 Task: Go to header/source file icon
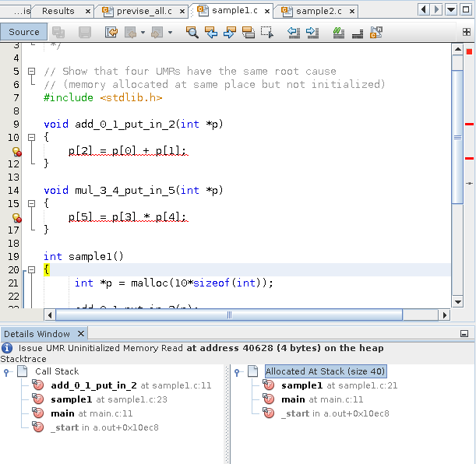coord(376,32)
